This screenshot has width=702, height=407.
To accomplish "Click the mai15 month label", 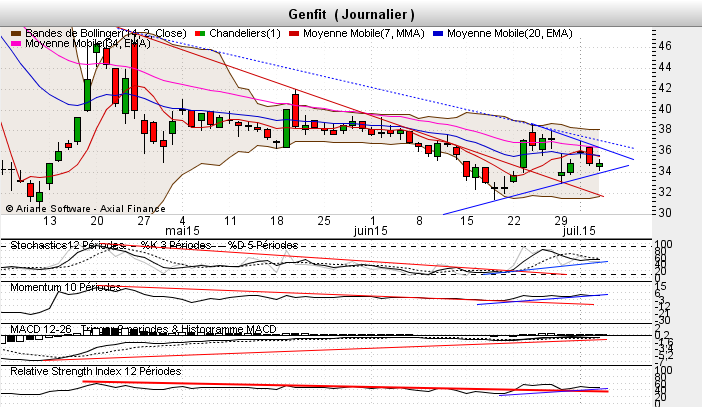I will [182, 231].
